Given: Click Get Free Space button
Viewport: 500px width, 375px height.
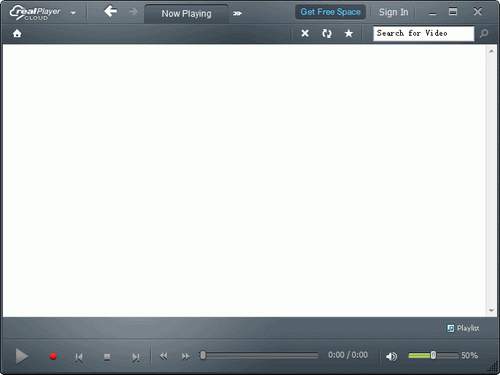Looking at the screenshot, I should (330, 12).
